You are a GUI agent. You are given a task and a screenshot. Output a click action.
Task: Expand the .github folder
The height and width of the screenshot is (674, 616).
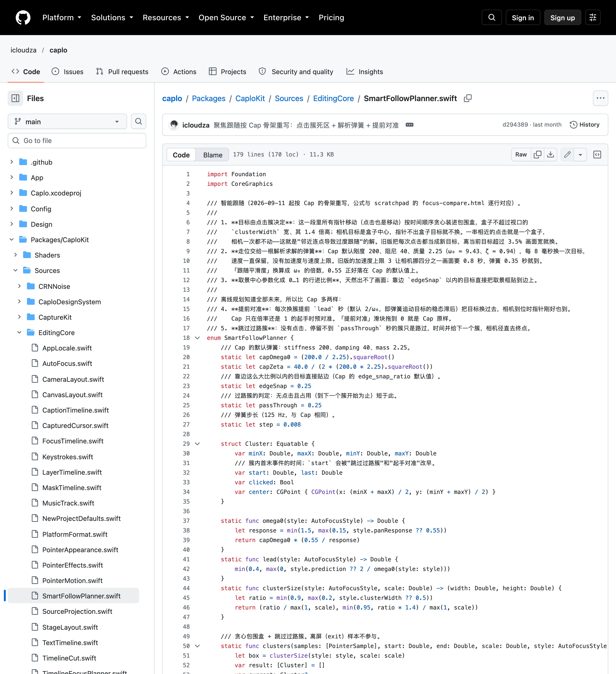12,162
